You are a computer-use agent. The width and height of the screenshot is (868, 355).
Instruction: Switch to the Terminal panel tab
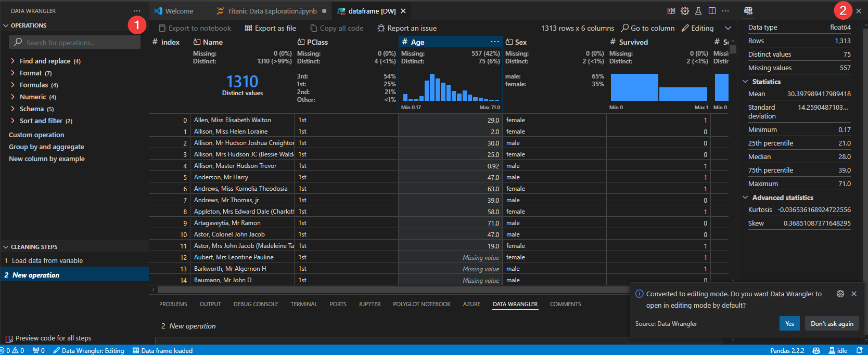303,304
